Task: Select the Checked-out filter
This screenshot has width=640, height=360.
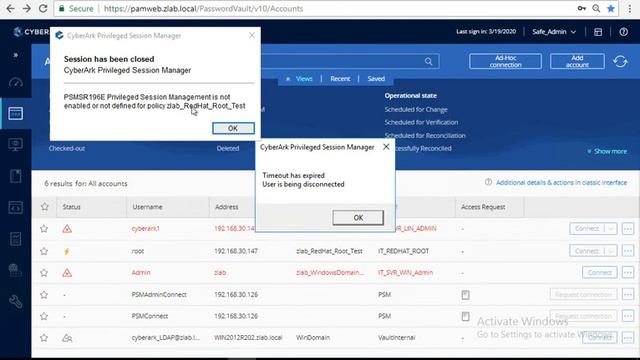Action: coord(67,148)
